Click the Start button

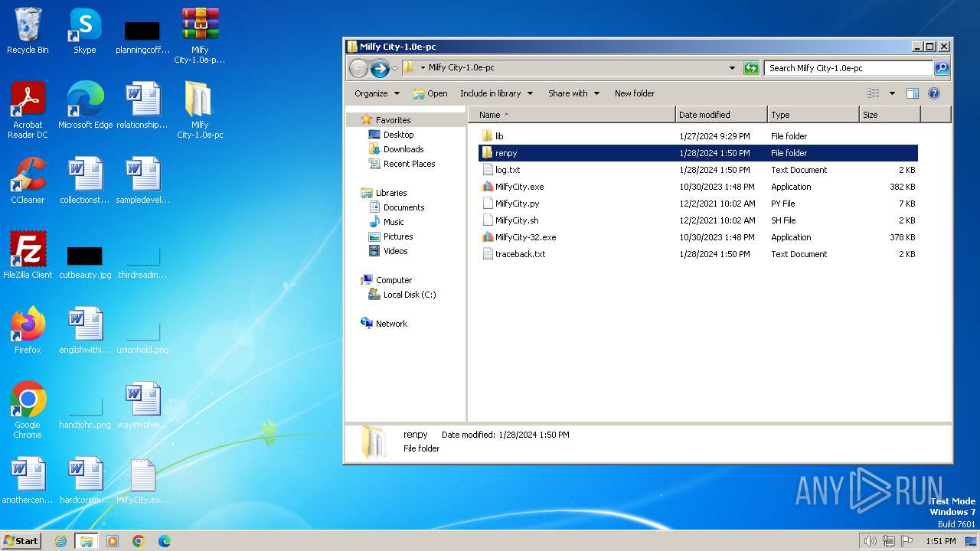coord(21,541)
